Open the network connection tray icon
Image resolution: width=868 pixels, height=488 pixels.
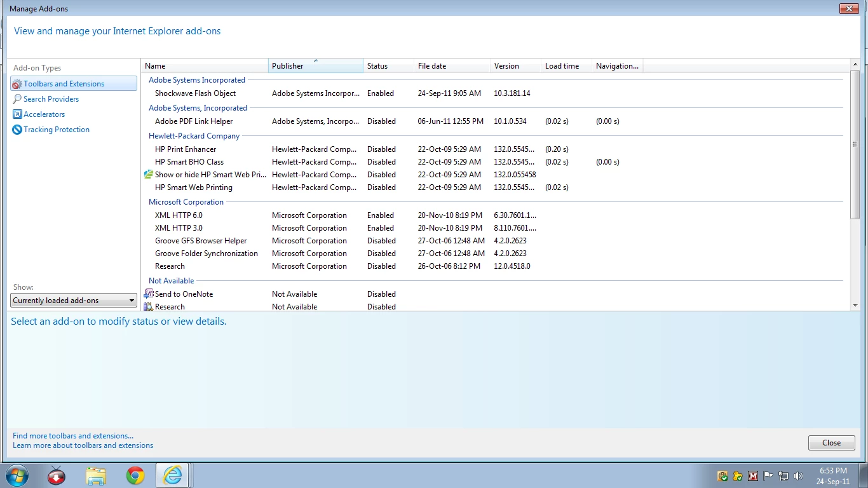pos(783,476)
